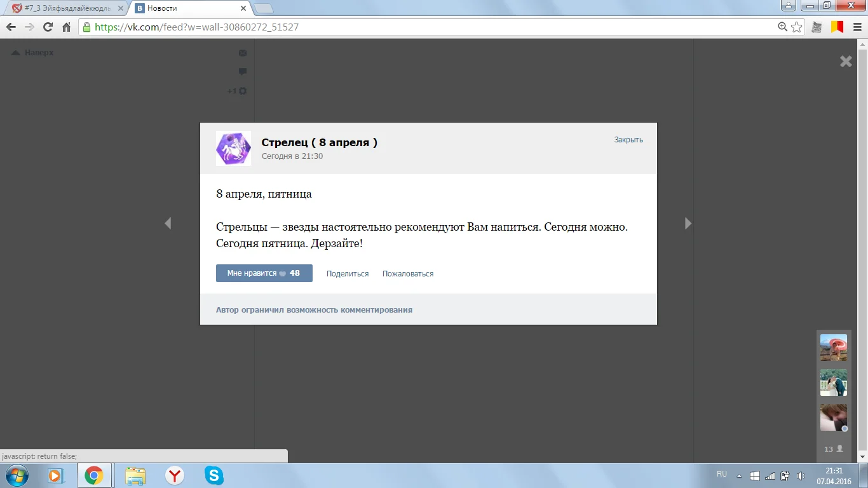
Task: Open the browser home page
Action: click(66, 27)
